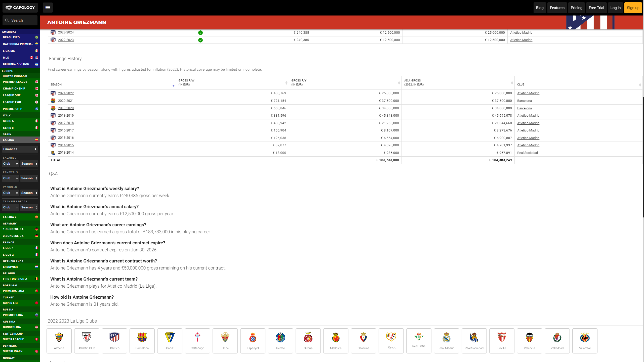Open the Getafe club card
The width and height of the screenshot is (644, 362).
coord(280,341)
